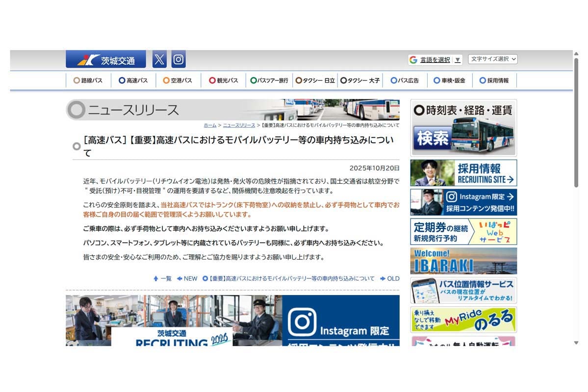
Task: Select the 路線バス radio-style nav item
Action: click(x=88, y=80)
